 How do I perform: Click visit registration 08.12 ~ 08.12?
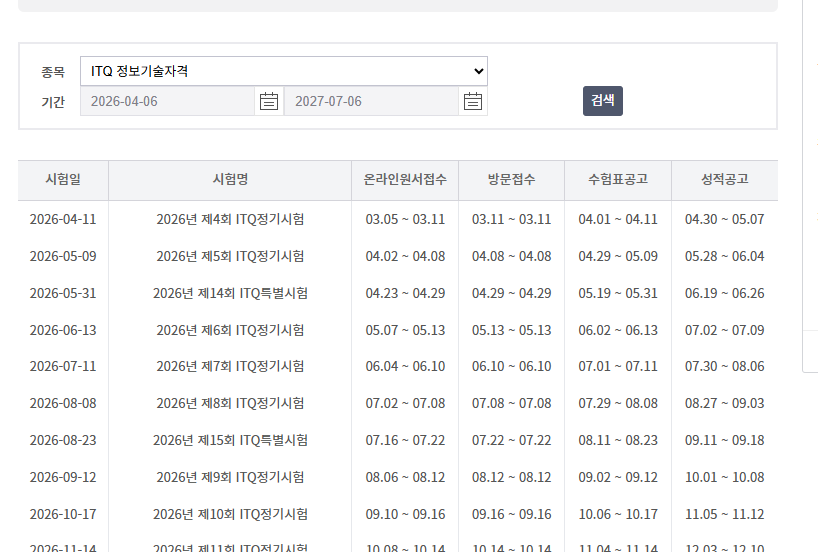512,477
